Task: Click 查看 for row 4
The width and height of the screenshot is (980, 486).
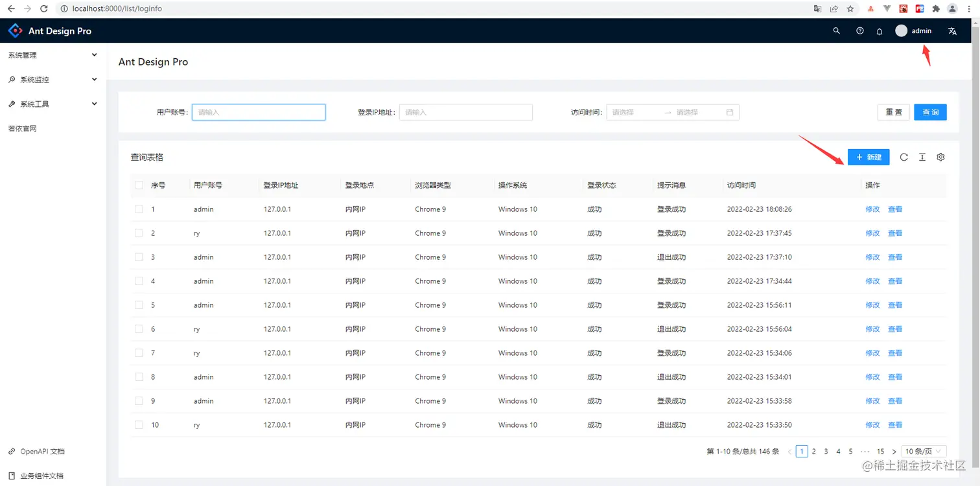Action: click(x=895, y=281)
